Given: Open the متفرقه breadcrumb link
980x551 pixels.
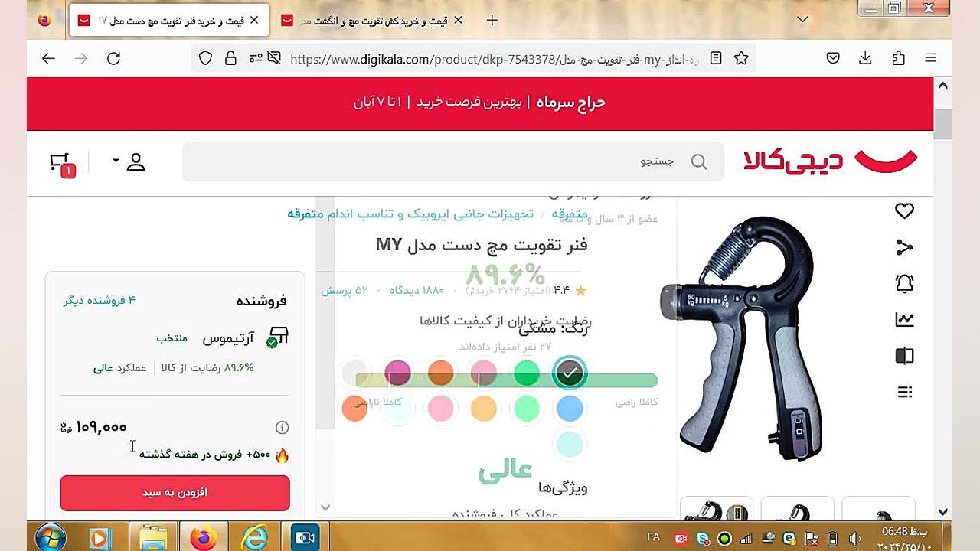Looking at the screenshot, I should 569,214.
